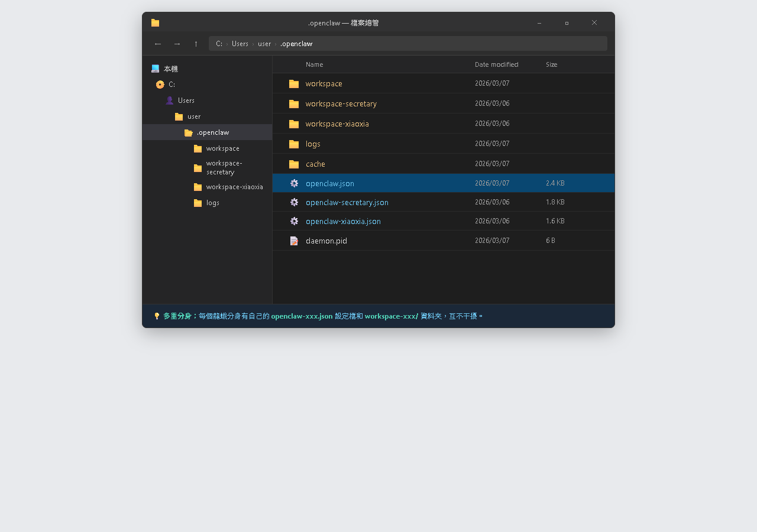Open workspace-xiaoxia from the sidebar tree
Viewport: 757px width, 532px height.
pyautogui.click(x=234, y=187)
